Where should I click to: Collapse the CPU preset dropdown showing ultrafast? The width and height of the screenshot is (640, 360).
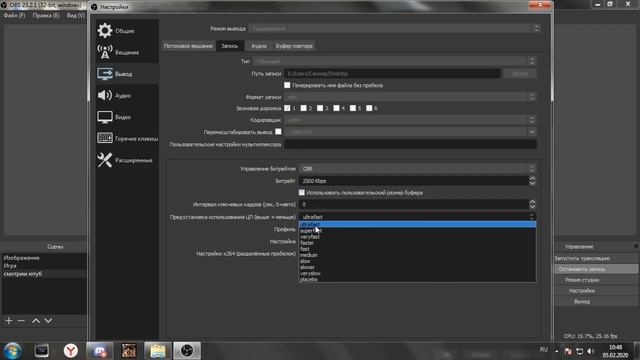pos(417,217)
